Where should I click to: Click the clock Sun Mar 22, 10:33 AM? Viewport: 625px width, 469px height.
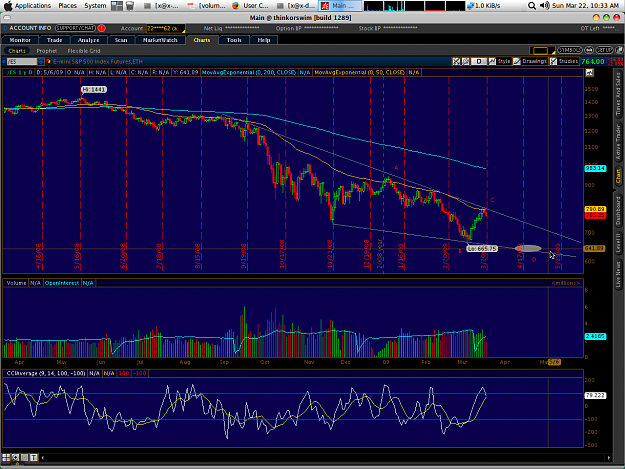pyautogui.click(x=585, y=6)
